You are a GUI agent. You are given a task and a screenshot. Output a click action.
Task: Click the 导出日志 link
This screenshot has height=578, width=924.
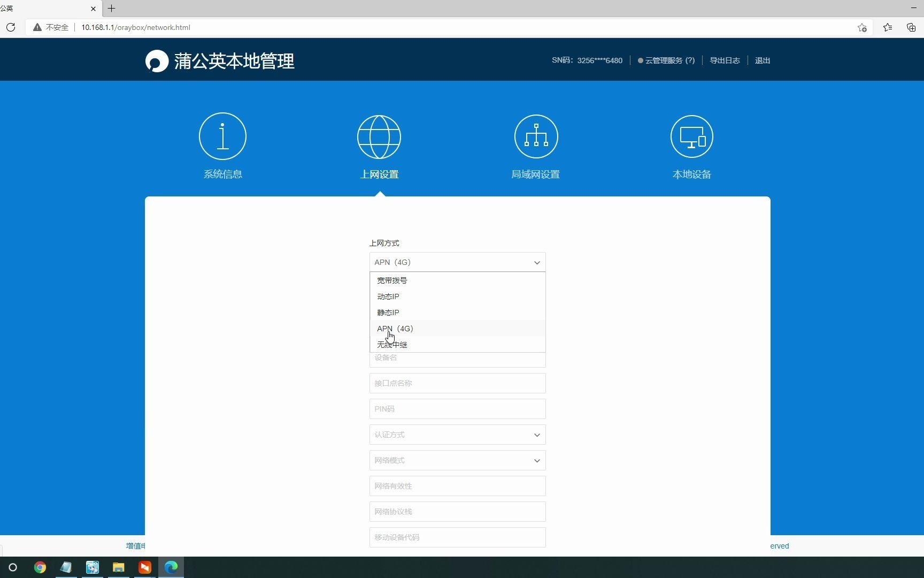pos(725,60)
